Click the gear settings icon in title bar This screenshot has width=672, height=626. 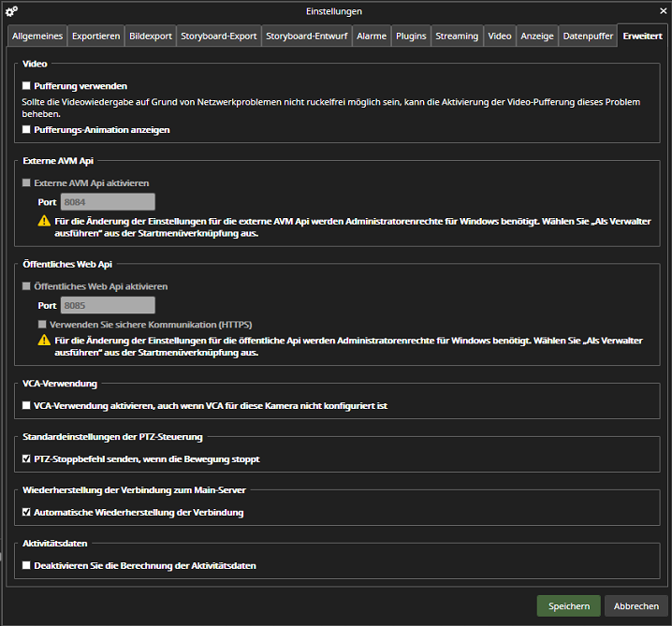point(11,11)
